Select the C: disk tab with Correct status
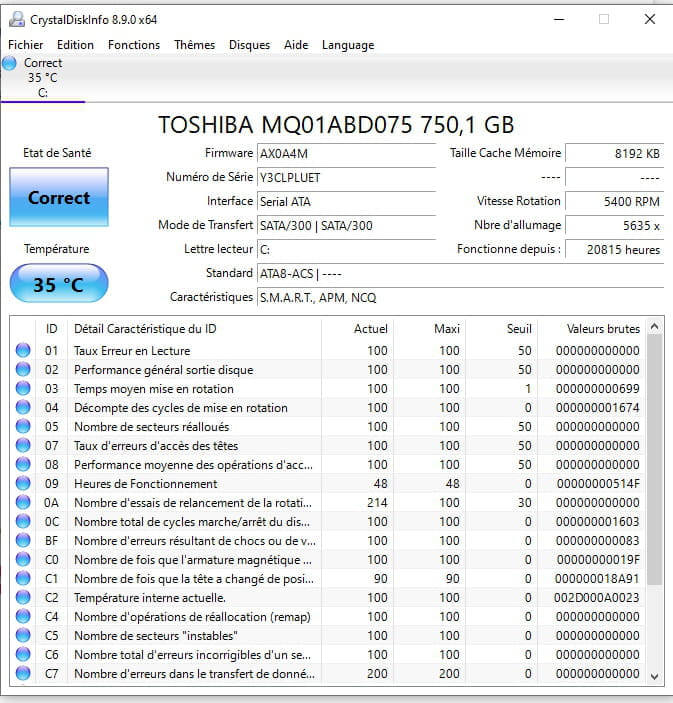Screen dimensions: 673x703 [x=43, y=78]
